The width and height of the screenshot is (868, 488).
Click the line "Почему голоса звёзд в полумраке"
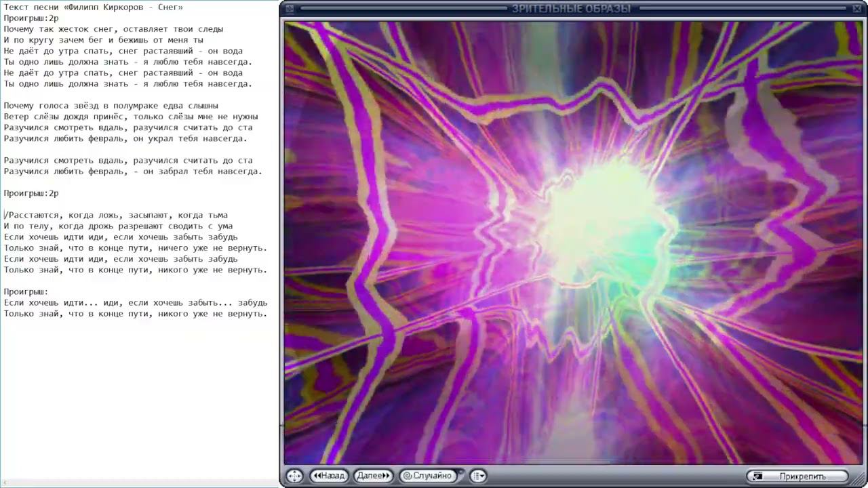[111, 106]
